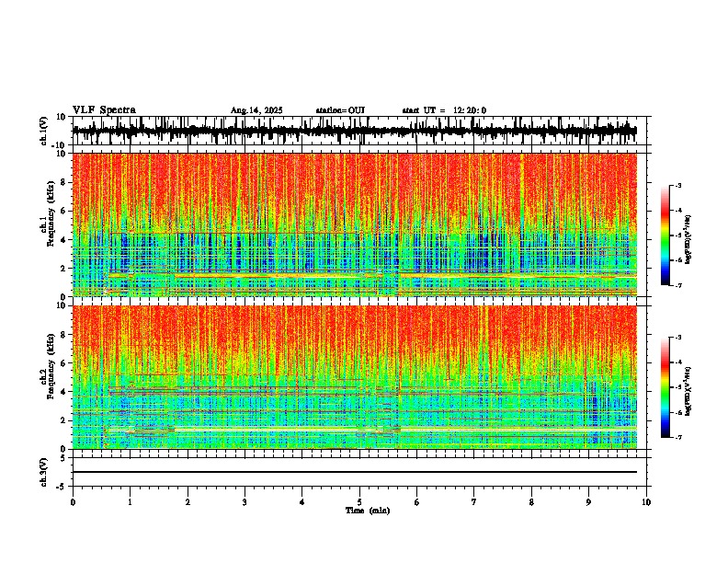
Task: Click the "8" kHz tick on ch.2 spectrogram axis
Action: pyautogui.click(x=63, y=335)
